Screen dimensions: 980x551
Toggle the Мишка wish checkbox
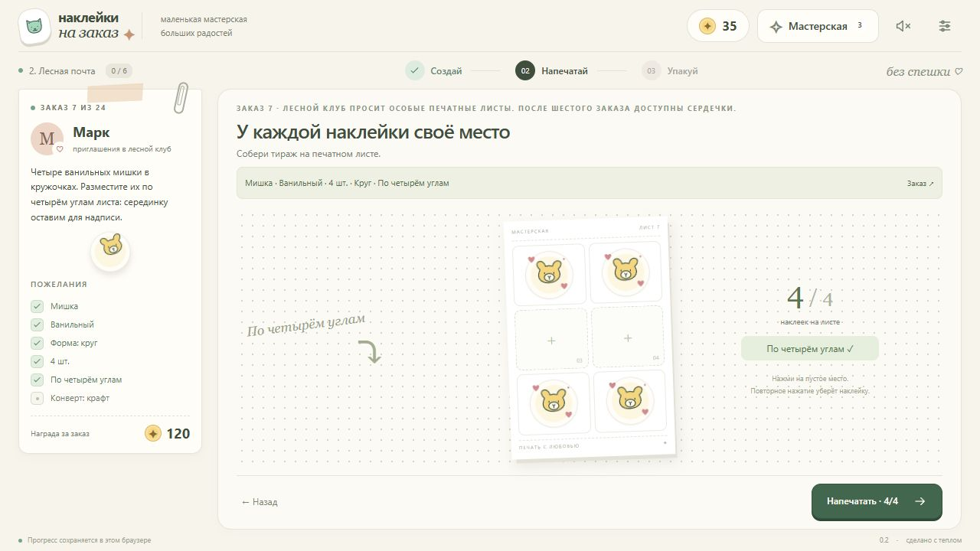pos(37,306)
